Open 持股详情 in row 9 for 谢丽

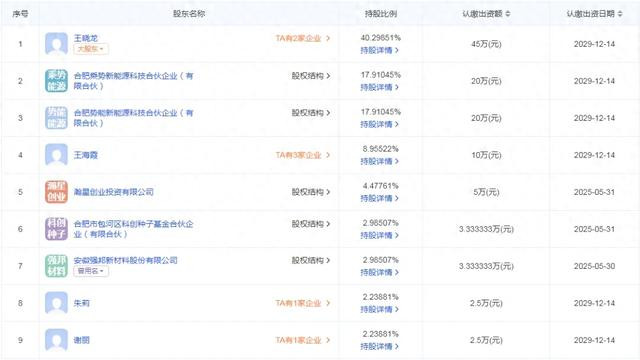tap(380, 347)
